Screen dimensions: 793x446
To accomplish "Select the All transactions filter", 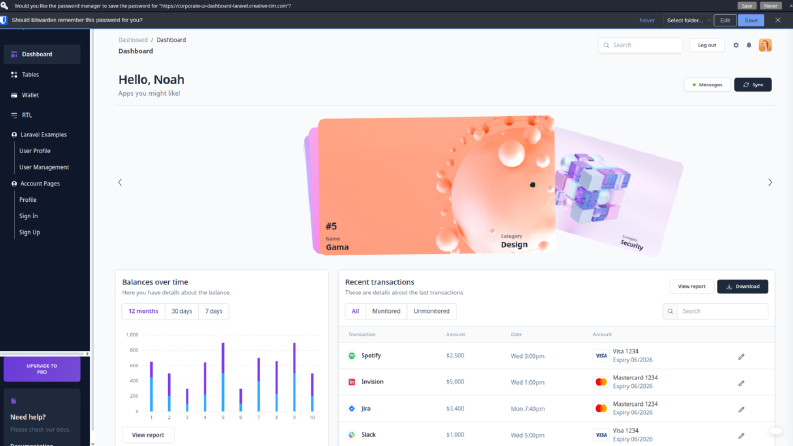I will (356, 311).
